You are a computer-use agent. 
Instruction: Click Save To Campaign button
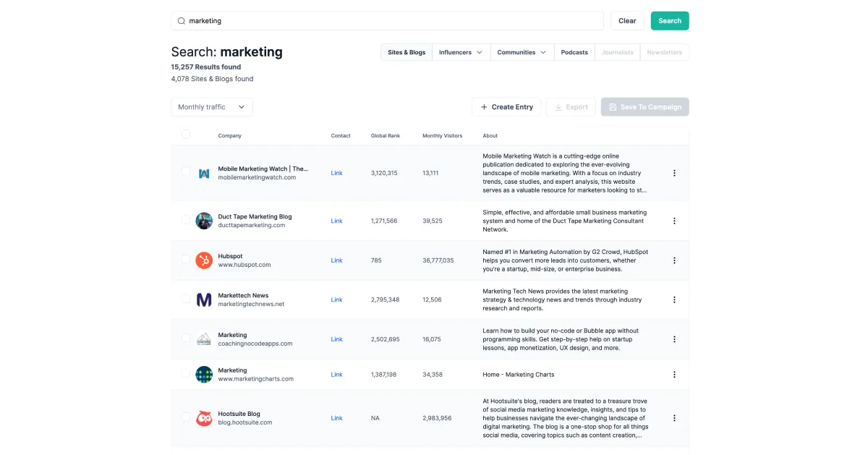point(644,107)
